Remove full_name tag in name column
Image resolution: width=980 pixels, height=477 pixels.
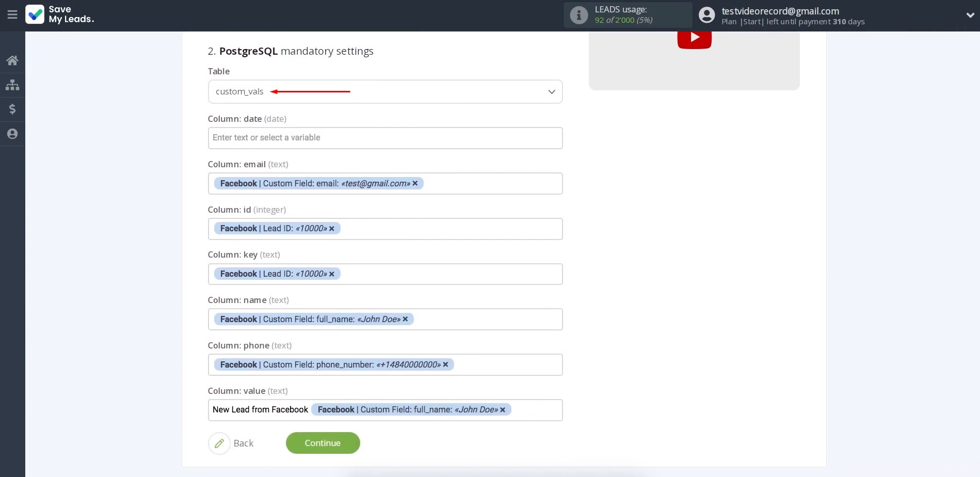[x=405, y=319]
